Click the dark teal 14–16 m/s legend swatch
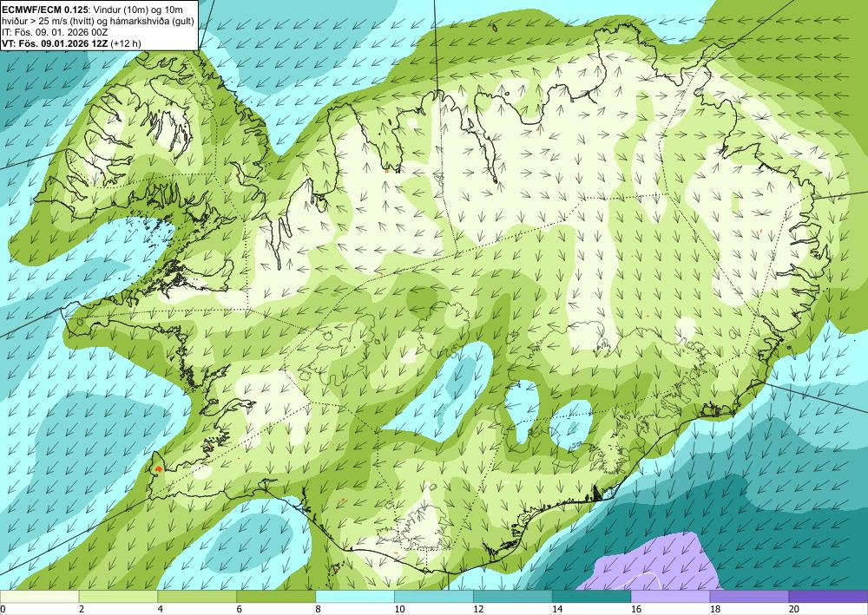 point(591,597)
